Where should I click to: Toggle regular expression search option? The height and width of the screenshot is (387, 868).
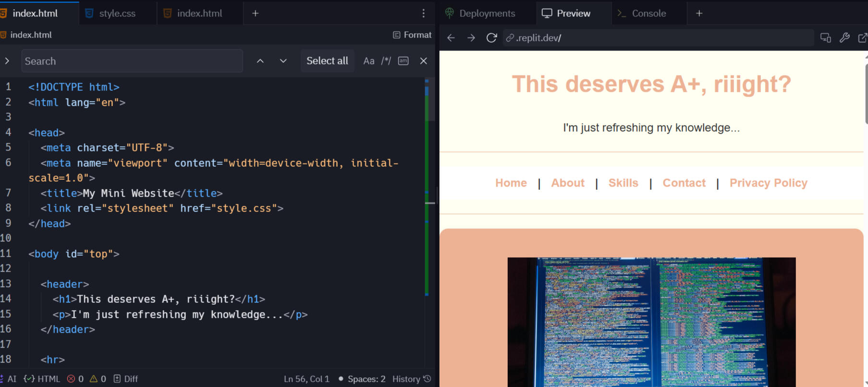click(x=386, y=61)
